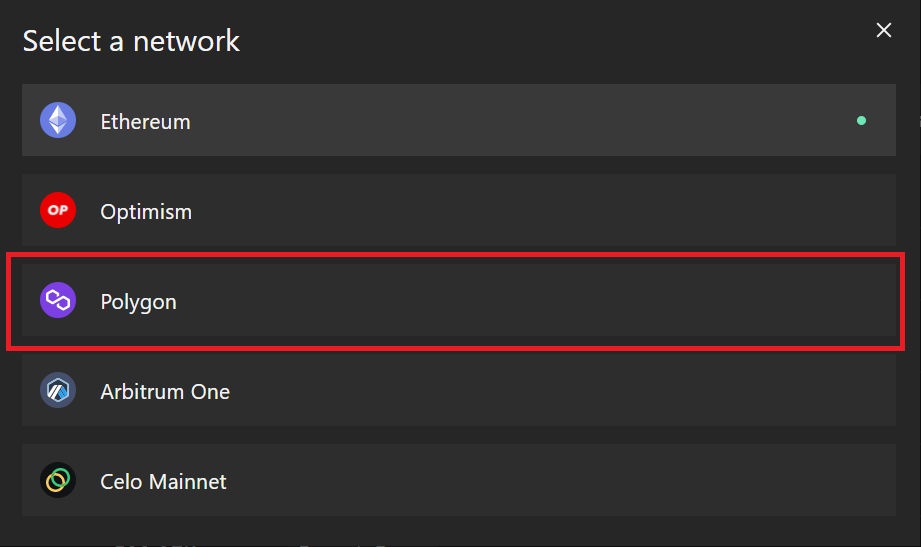This screenshot has width=921, height=547.
Task: Pick the Arbitrum One text label
Action: tap(164, 392)
